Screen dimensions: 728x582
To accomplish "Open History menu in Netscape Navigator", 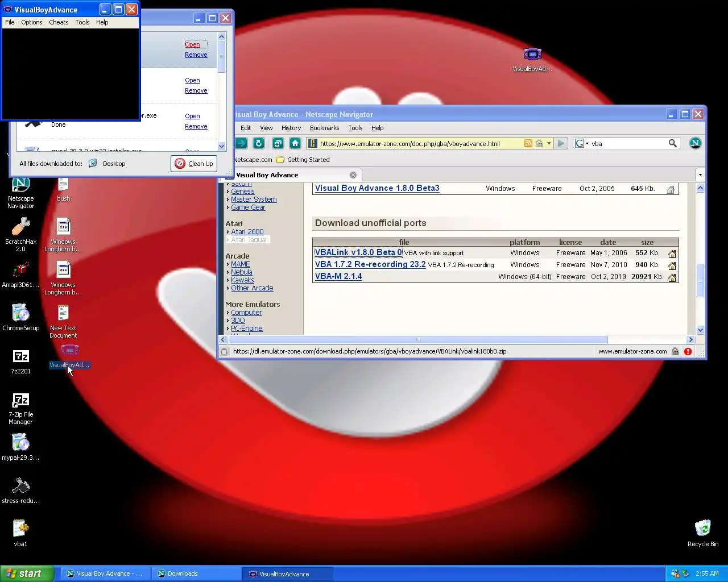I will pyautogui.click(x=291, y=128).
